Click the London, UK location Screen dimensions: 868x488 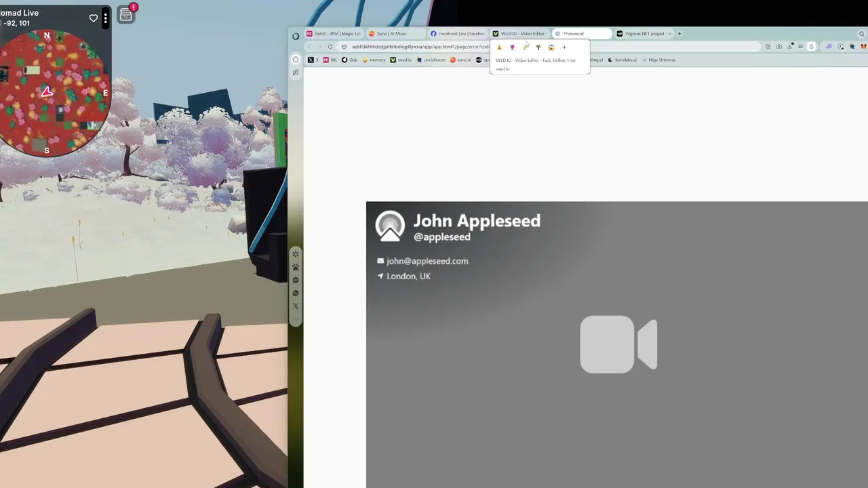[x=408, y=276]
